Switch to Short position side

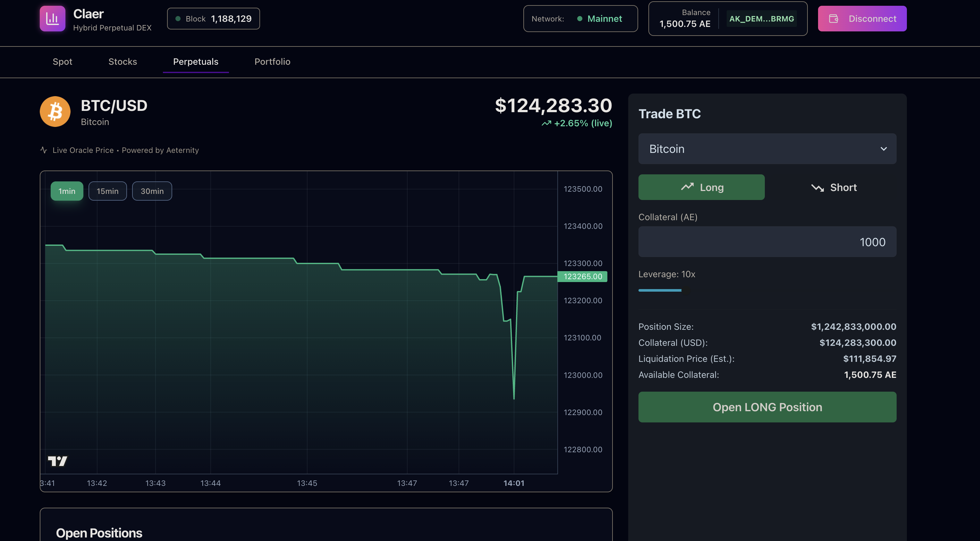pyautogui.click(x=833, y=187)
